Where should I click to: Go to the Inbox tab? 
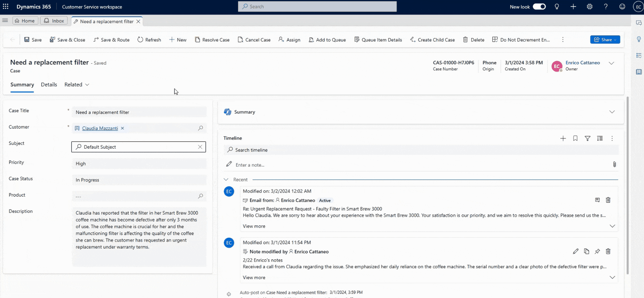click(54, 21)
